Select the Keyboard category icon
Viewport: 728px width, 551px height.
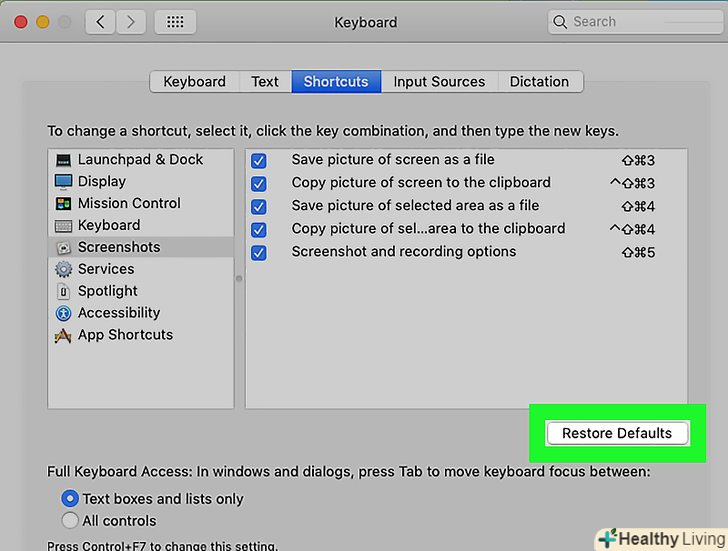point(63,226)
